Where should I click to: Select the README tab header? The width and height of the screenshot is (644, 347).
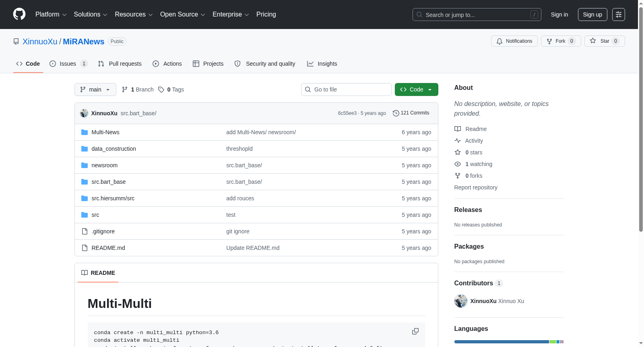(x=98, y=273)
